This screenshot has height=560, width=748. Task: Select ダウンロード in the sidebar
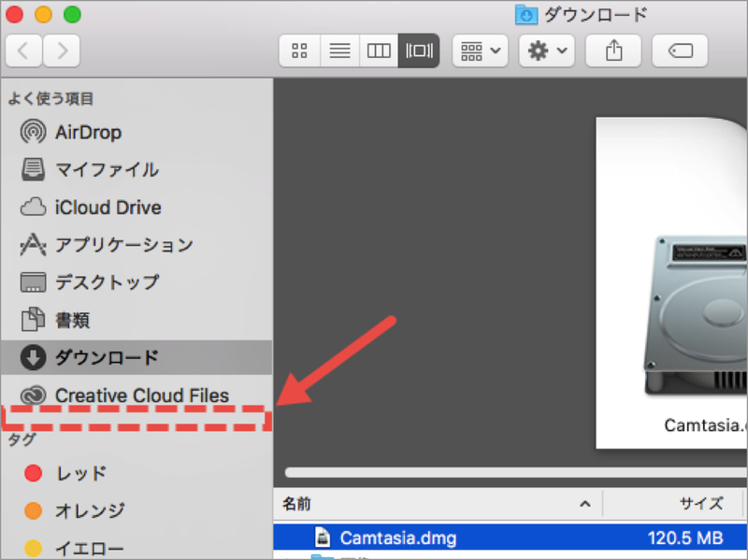pos(137,357)
